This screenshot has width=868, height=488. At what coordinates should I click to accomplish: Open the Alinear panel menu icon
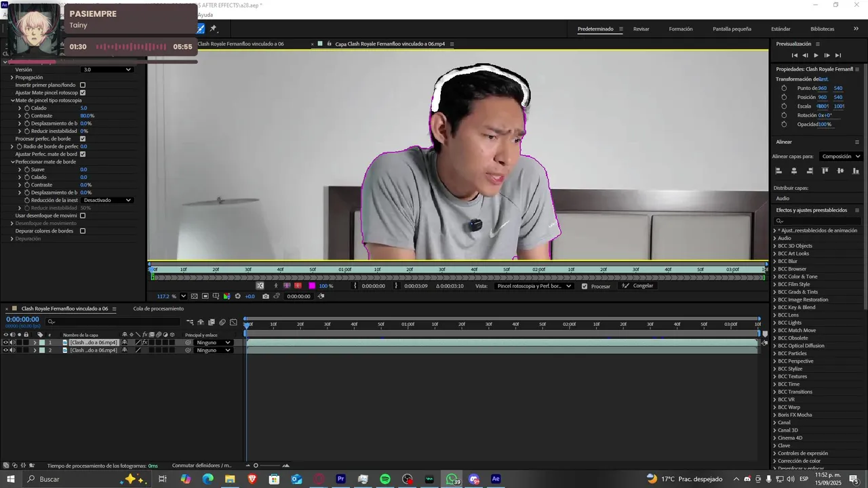coord(857,142)
